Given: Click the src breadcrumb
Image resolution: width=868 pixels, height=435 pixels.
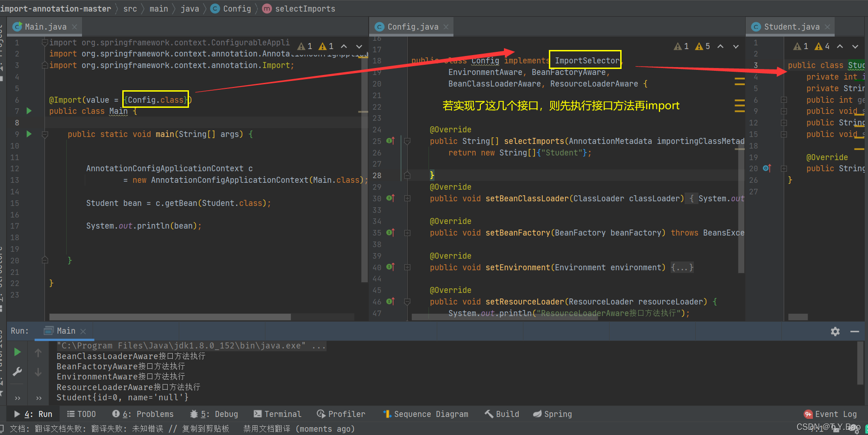Looking at the screenshot, I should point(130,9).
